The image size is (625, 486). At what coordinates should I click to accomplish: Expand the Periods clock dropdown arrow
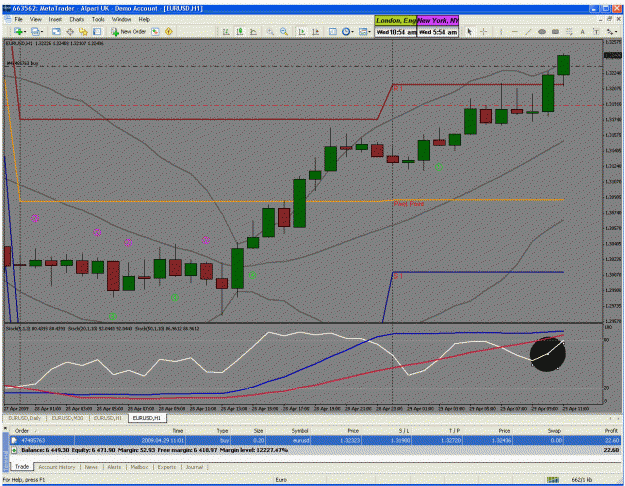(x=352, y=32)
